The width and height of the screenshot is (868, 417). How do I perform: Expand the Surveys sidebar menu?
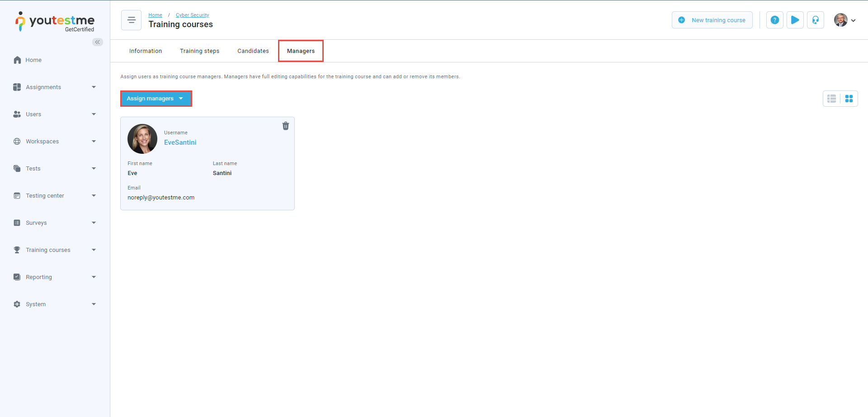pos(94,223)
